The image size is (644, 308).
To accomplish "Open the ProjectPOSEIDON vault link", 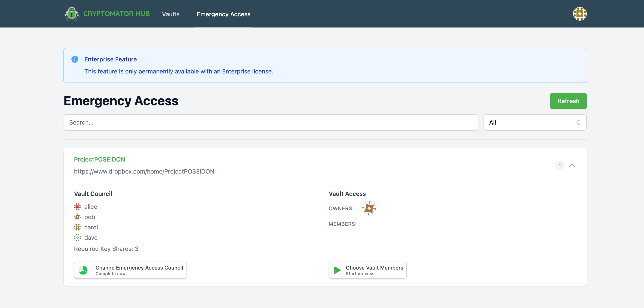I will (100, 159).
